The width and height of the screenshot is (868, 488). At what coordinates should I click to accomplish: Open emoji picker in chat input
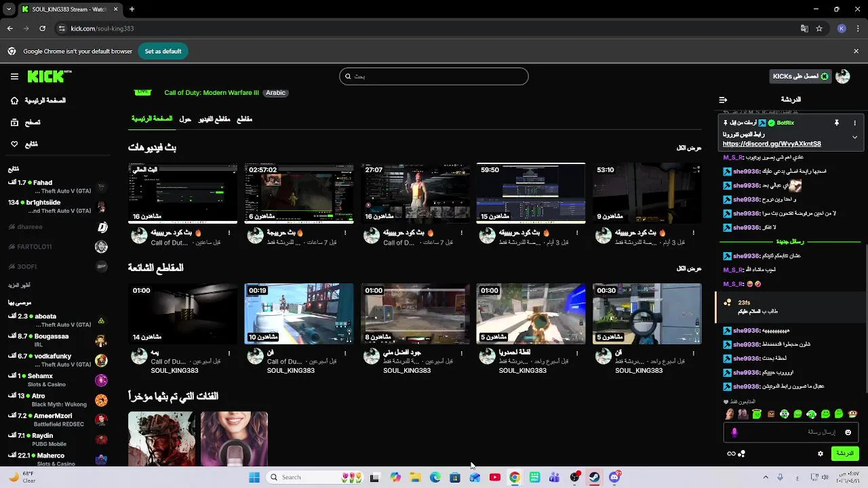848,432
